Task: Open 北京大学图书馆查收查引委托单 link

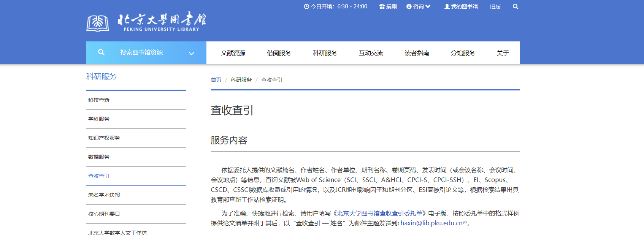Action: point(380,214)
